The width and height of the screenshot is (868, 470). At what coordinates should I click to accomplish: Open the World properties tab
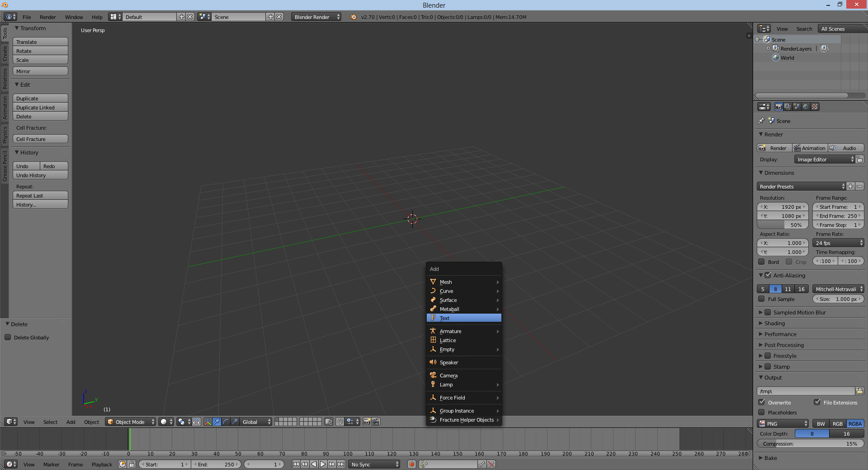tap(806, 107)
